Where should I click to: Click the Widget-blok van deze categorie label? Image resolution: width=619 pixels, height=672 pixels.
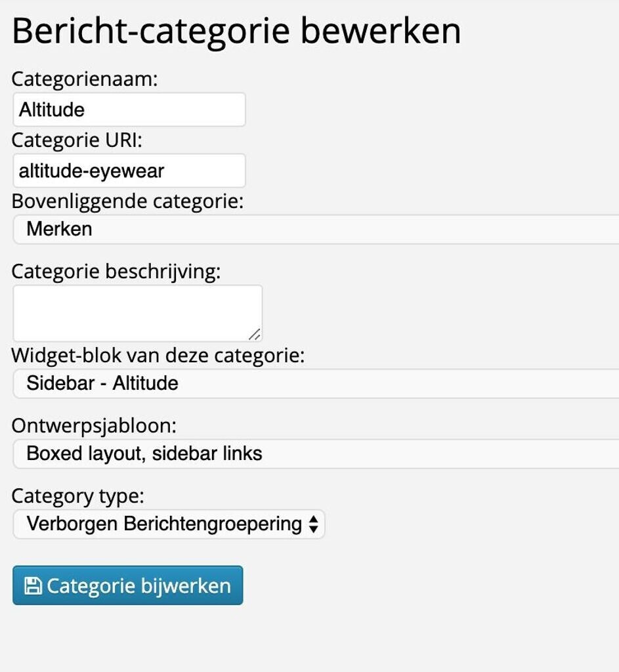(x=158, y=356)
